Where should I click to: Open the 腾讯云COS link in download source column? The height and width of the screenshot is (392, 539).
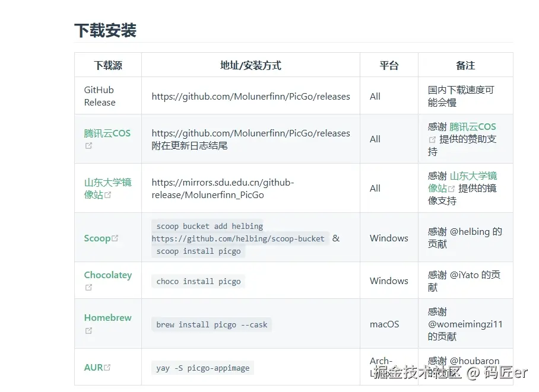pos(107,133)
